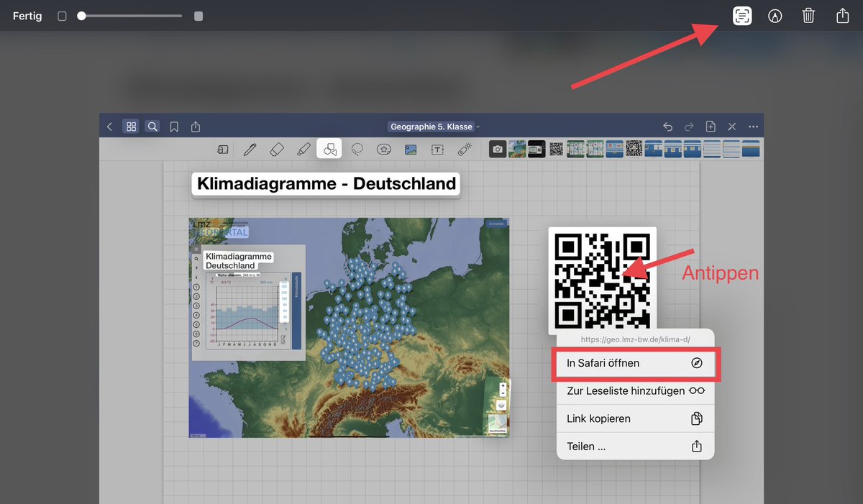This screenshot has height=504, width=863.
Task: Tap the LMZ Geoportal logo
Action: (x=220, y=229)
